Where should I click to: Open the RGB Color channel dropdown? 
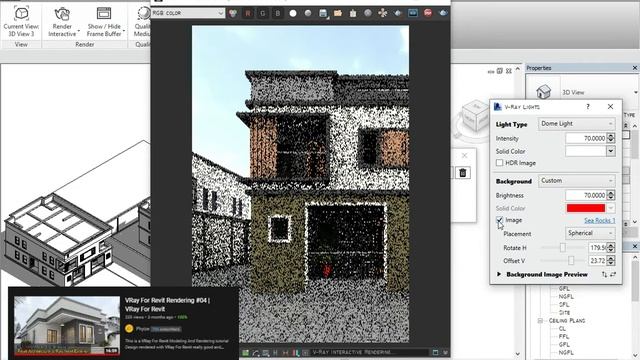(x=188, y=13)
